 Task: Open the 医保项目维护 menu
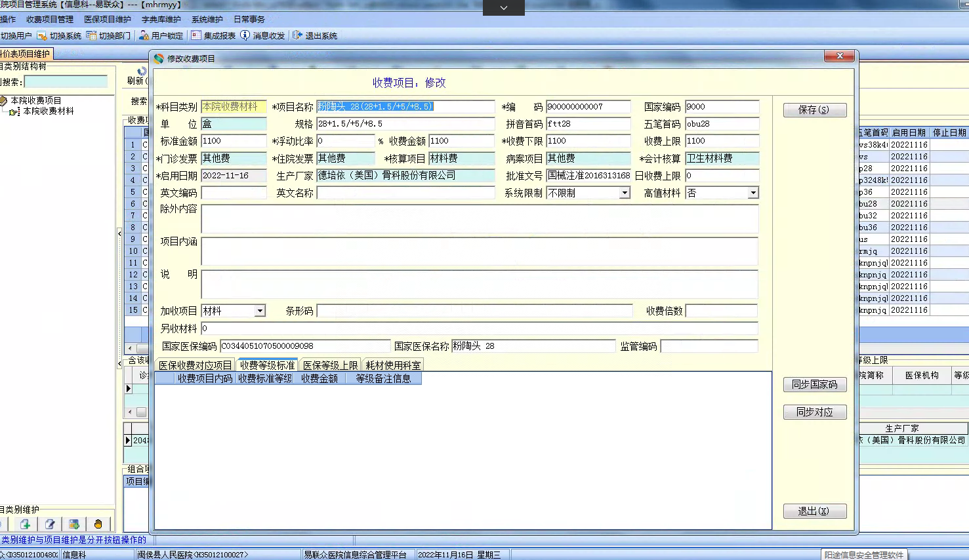click(108, 20)
